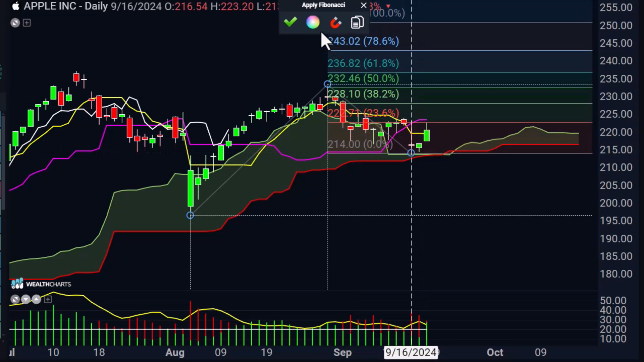644x362 pixels.
Task: Click the Apply Fibonacci popup title
Action: coord(323,5)
